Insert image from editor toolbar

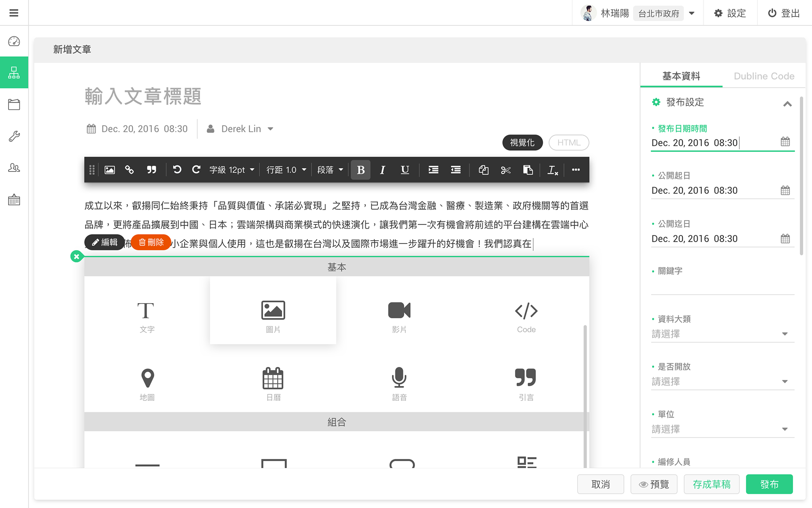click(x=110, y=170)
